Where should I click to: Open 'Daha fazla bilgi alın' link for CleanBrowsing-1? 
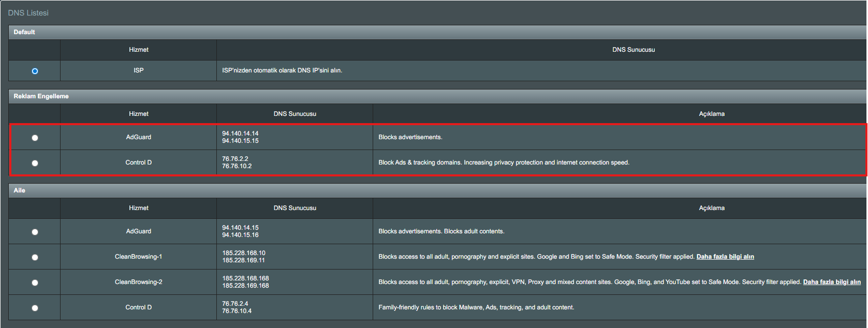725,257
